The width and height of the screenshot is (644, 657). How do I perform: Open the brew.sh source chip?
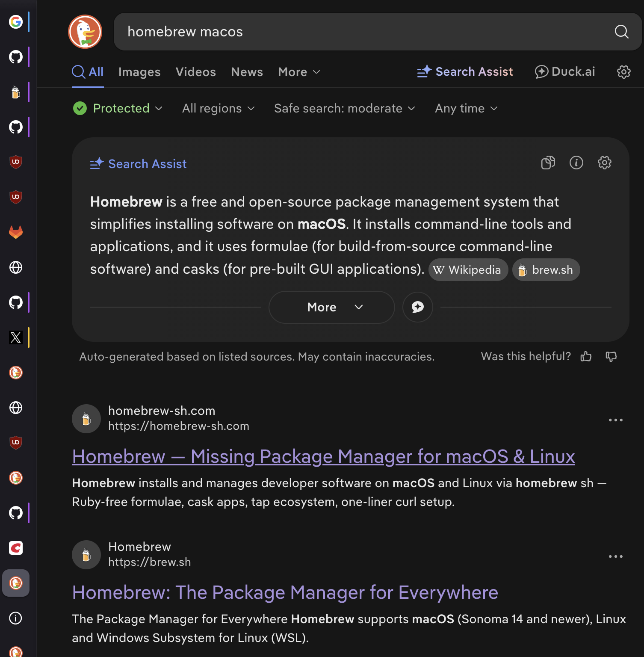point(546,270)
